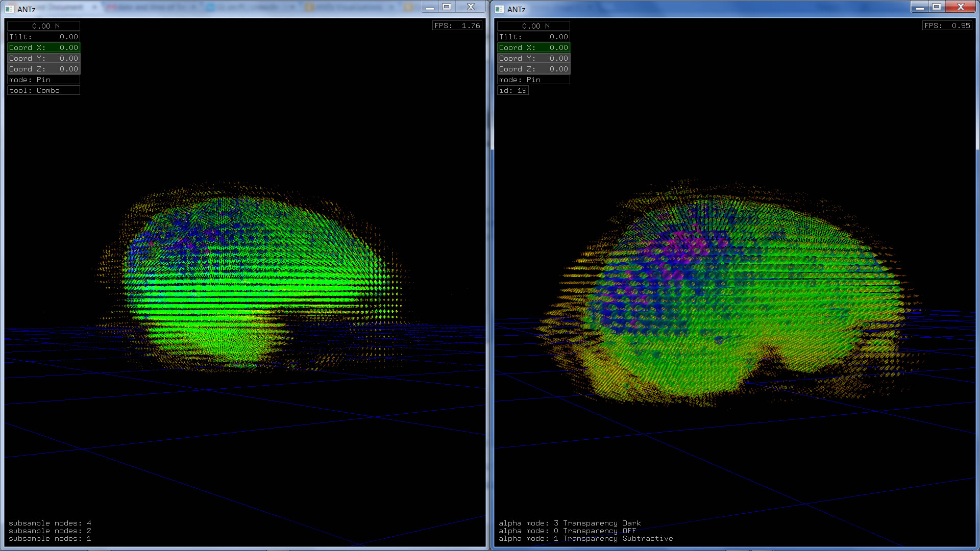The image size is (980, 551).
Task: Click the 'mode: Pin' indicator in right window
Action: pos(533,80)
